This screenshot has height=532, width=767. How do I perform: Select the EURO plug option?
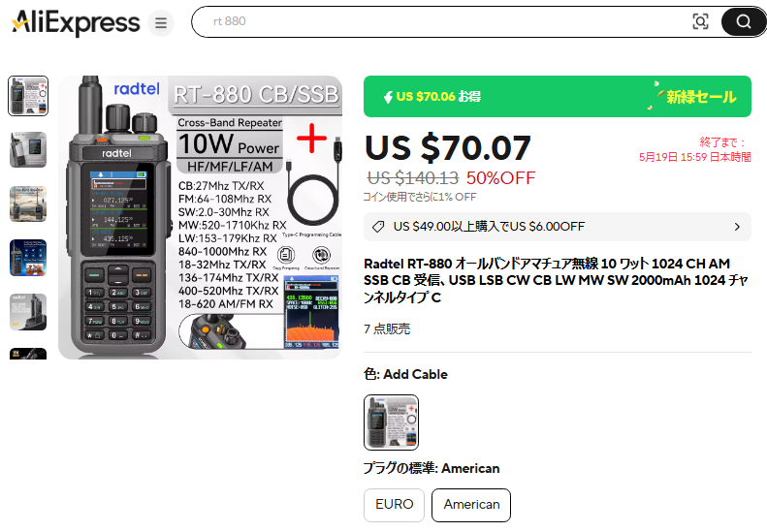[x=395, y=505]
